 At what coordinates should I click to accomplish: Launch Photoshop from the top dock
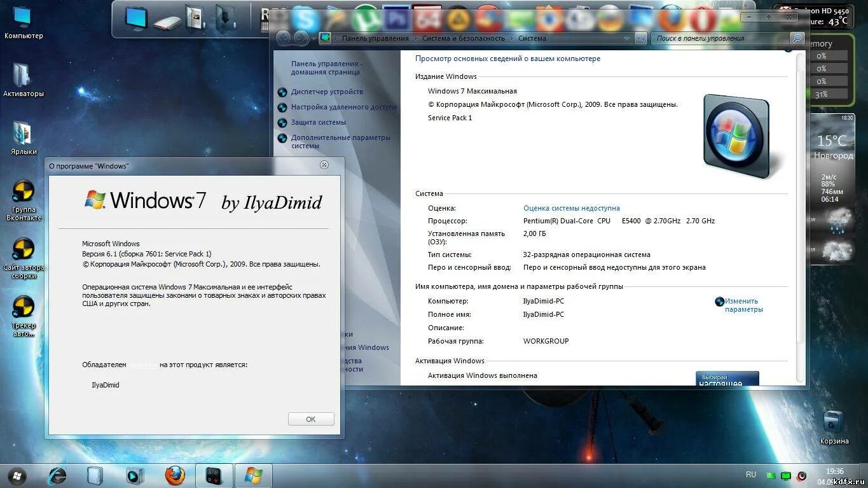[396, 18]
